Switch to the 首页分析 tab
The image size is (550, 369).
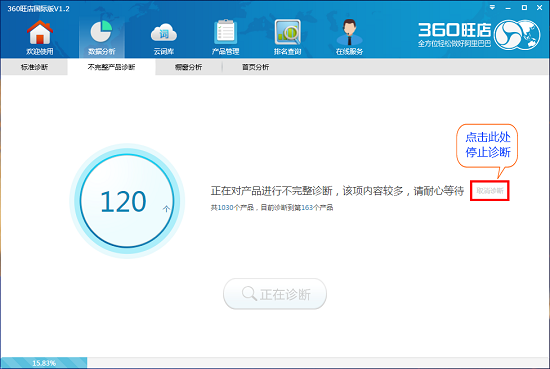click(x=255, y=67)
